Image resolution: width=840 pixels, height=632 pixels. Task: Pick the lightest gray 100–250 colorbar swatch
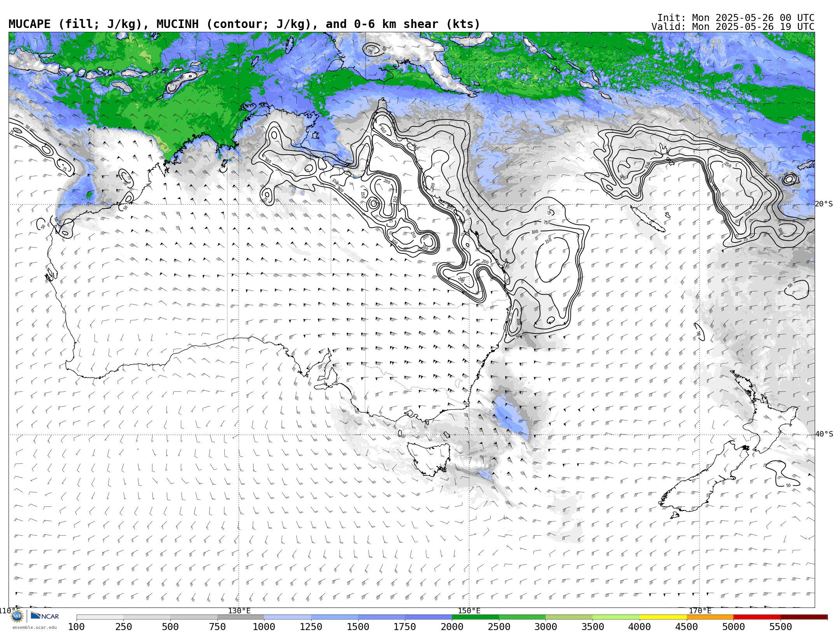point(100,617)
